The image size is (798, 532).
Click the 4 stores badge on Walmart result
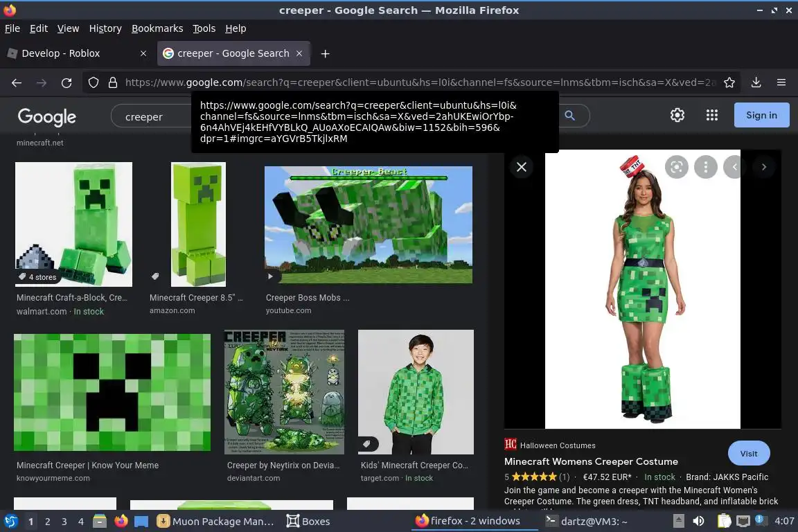(x=37, y=277)
